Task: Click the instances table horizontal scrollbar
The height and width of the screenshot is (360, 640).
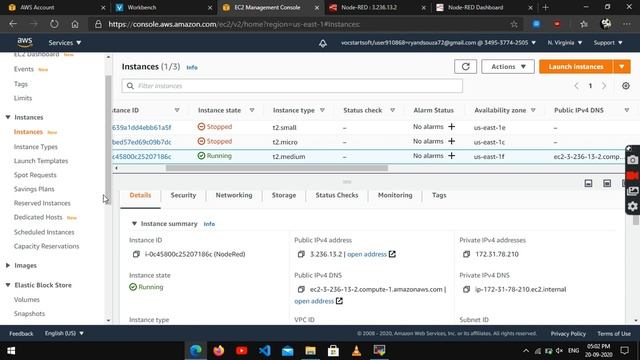Action: click(x=277, y=168)
